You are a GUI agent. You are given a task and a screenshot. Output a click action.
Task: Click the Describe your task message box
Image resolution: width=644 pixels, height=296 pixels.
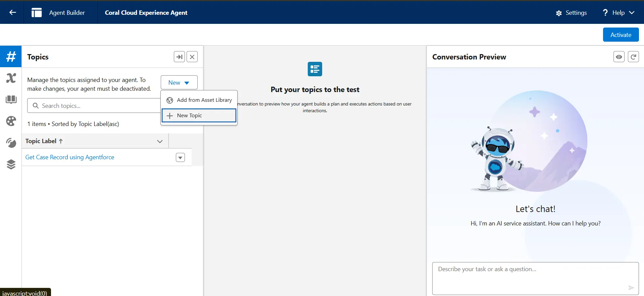pos(535,278)
